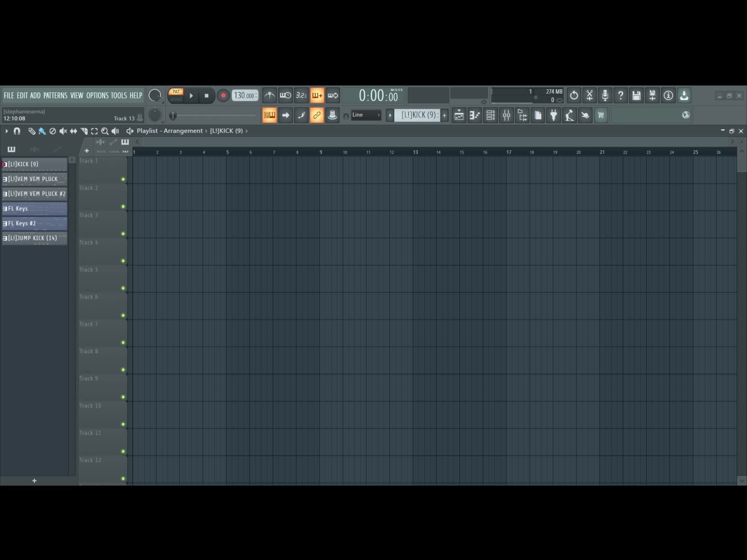
Task: Mute Track 1 with green dot
Action: (123, 179)
